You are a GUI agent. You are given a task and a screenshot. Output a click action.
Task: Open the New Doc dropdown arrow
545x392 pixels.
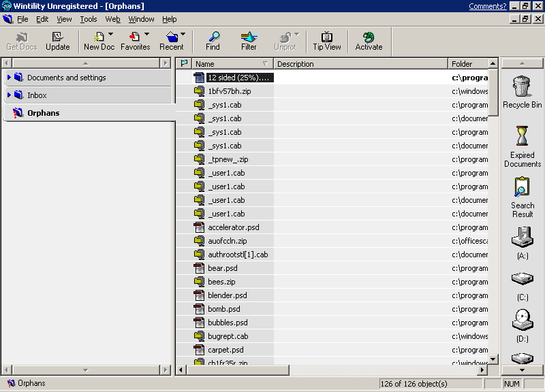point(111,35)
